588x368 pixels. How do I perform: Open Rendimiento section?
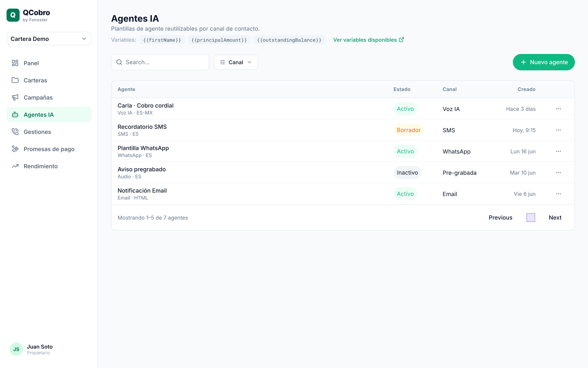point(49,166)
